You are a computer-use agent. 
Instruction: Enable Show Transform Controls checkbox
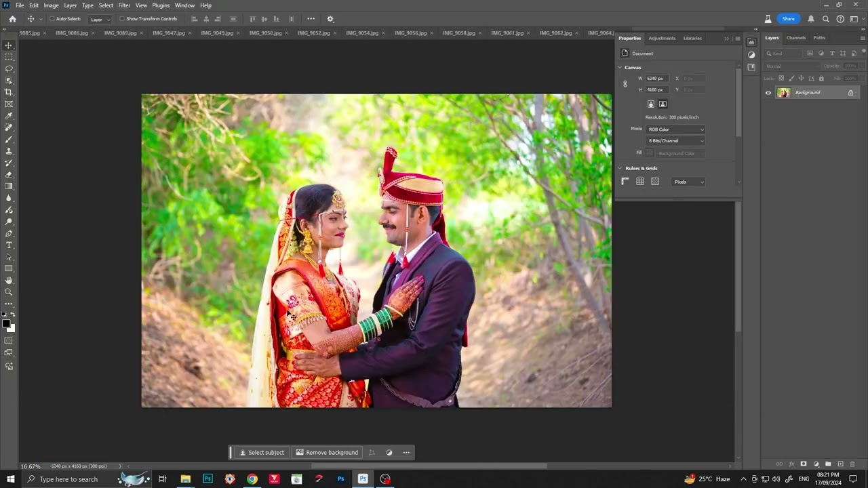click(x=122, y=19)
